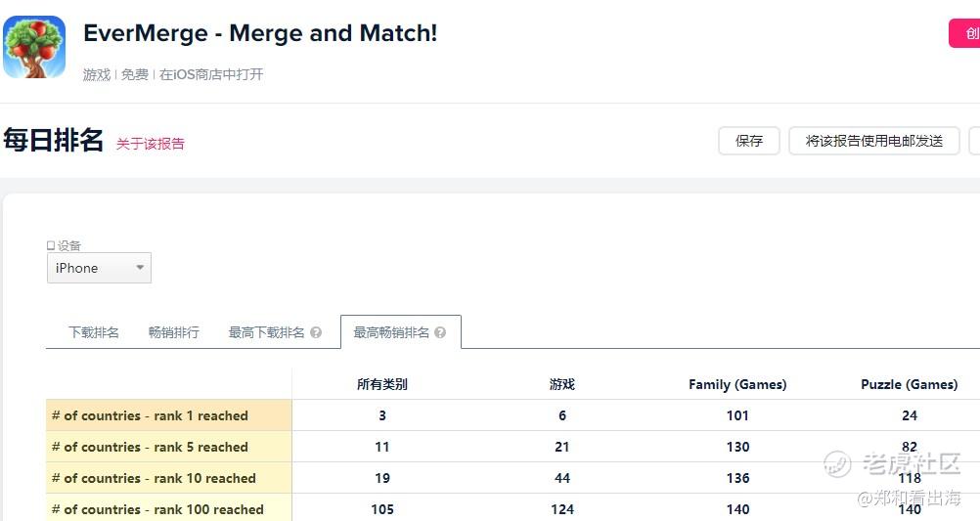Select the 最高下载排名 tab
The height and width of the screenshot is (521, 980).
click(266, 332)
